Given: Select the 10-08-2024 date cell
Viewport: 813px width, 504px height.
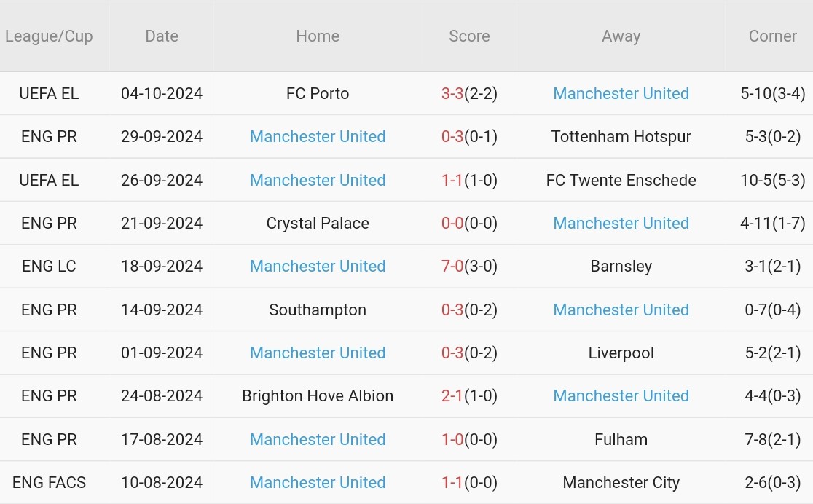Looking at the screenshot, I should click(x=162, y=482).
